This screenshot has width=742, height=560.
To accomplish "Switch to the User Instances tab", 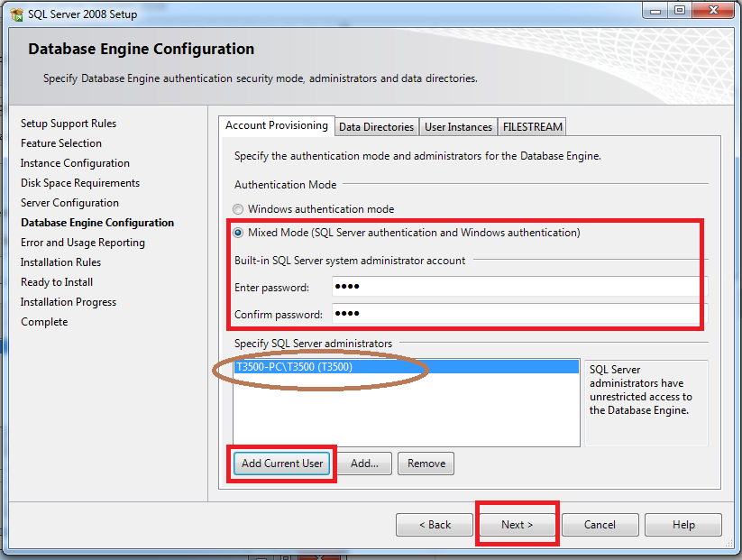I will tap(458, 126).
